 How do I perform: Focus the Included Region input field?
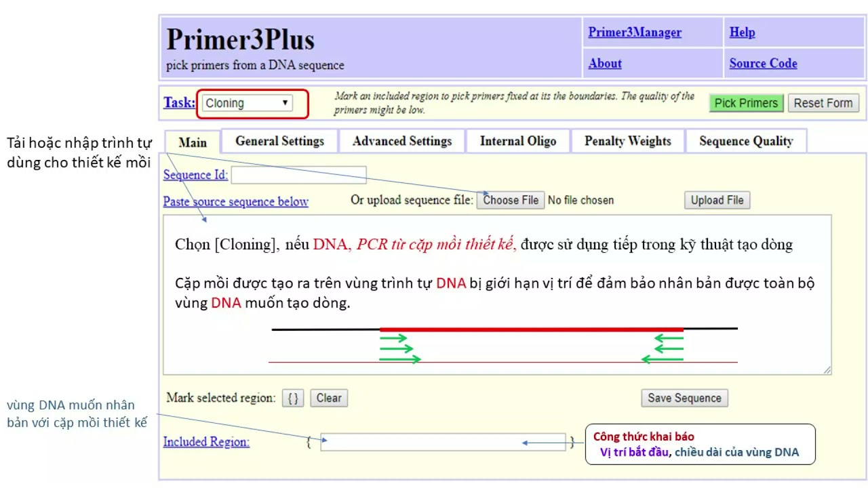coord(443,442)
